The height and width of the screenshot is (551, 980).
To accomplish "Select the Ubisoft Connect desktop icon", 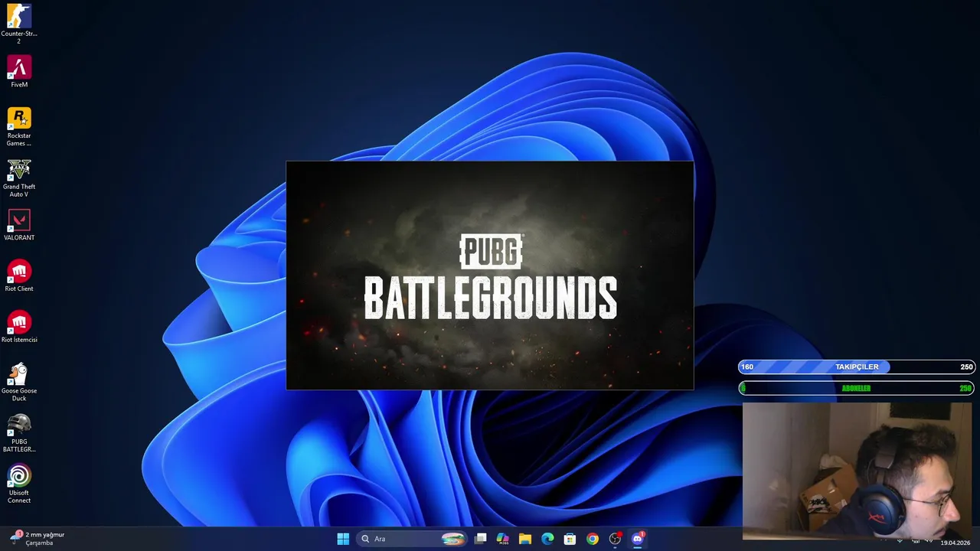I will pos(19,484).
